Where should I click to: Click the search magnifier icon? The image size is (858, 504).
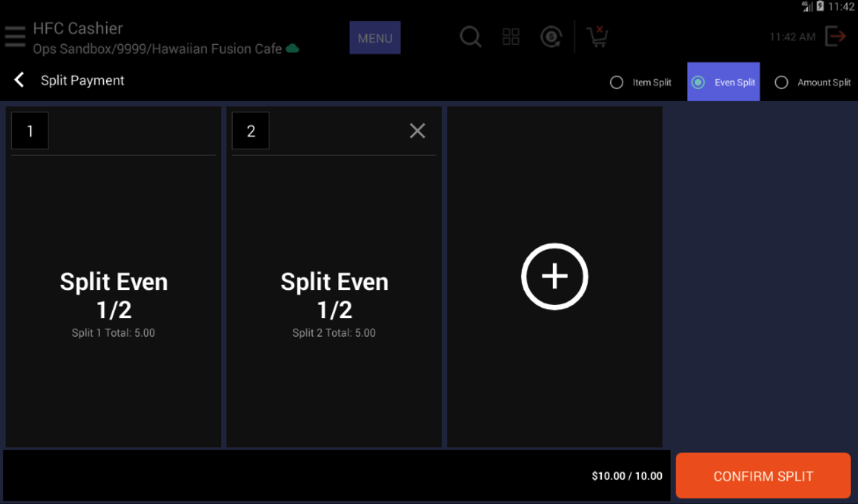click(x=470, y=37)
